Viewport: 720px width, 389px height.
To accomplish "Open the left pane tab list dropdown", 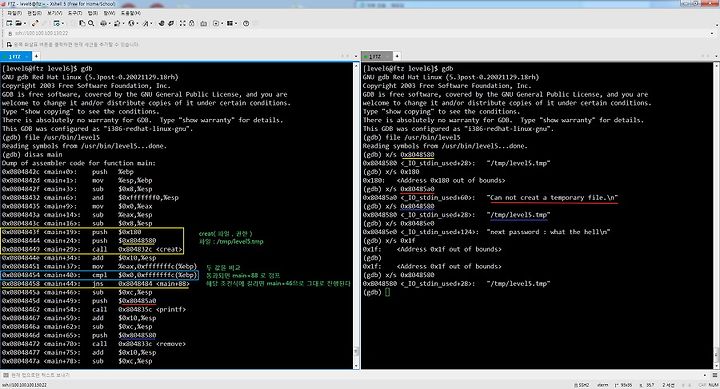I will 356,56.
